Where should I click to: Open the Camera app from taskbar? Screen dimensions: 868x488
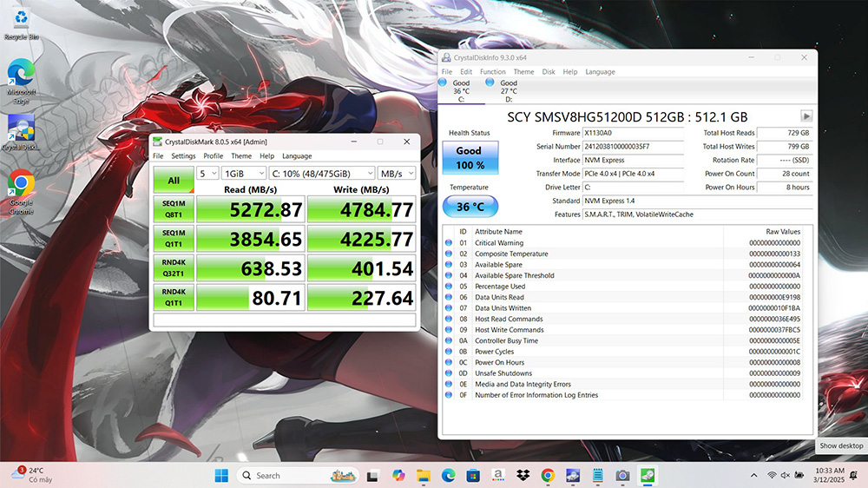tap(622, 475)
